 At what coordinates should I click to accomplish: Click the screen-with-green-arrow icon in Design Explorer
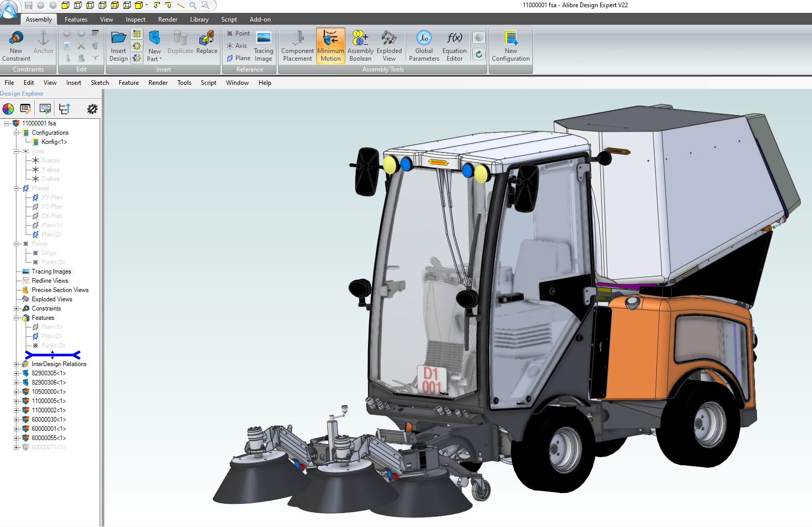(x=45, y=108)
